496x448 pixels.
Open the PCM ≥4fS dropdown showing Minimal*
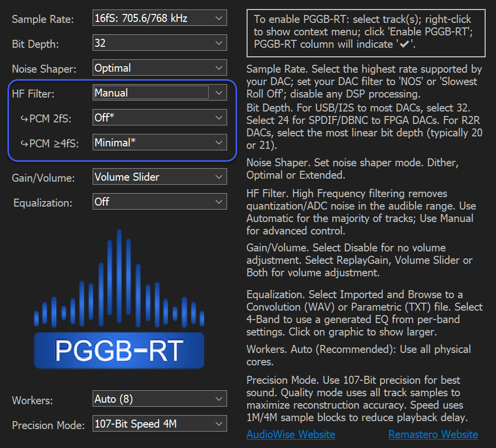pos(160,142)
